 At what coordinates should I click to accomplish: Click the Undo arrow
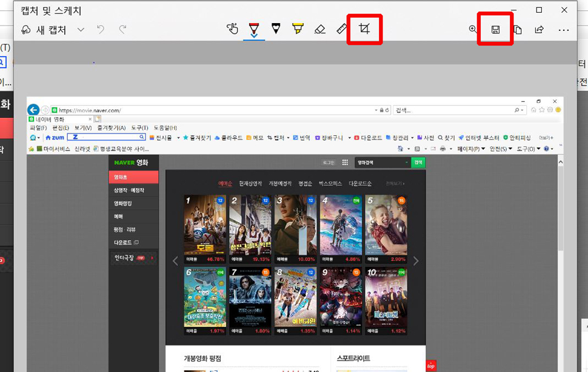(101, 29)
